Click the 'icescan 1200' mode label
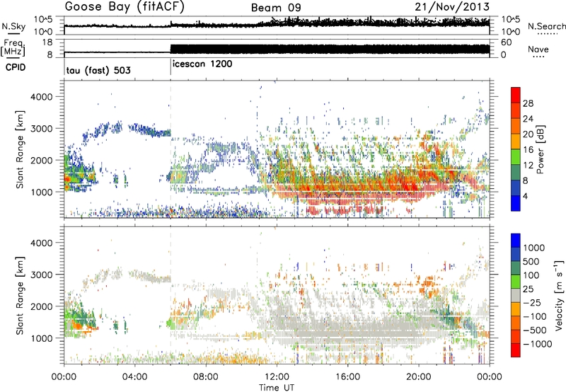Image resolution: width=566 pixels, height=392 pixels. pos(202,64)
